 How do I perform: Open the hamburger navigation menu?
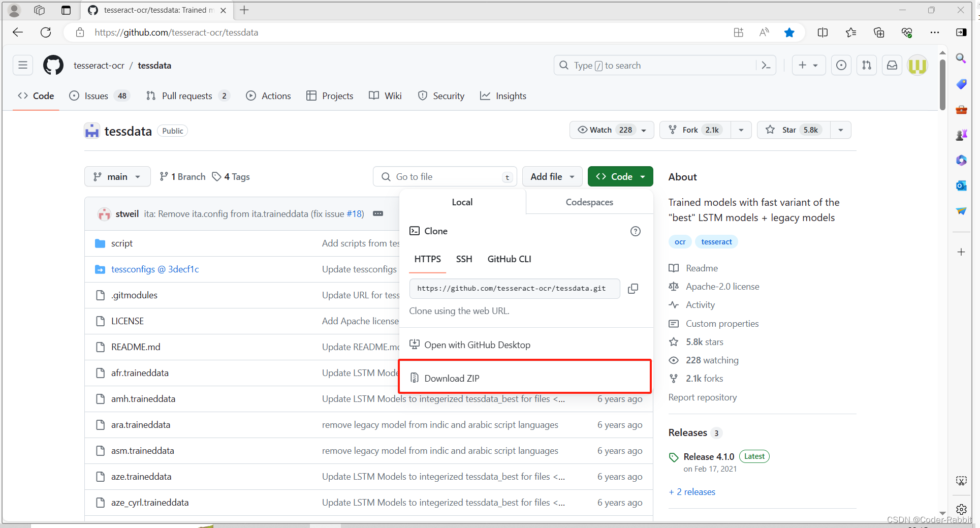23,65
